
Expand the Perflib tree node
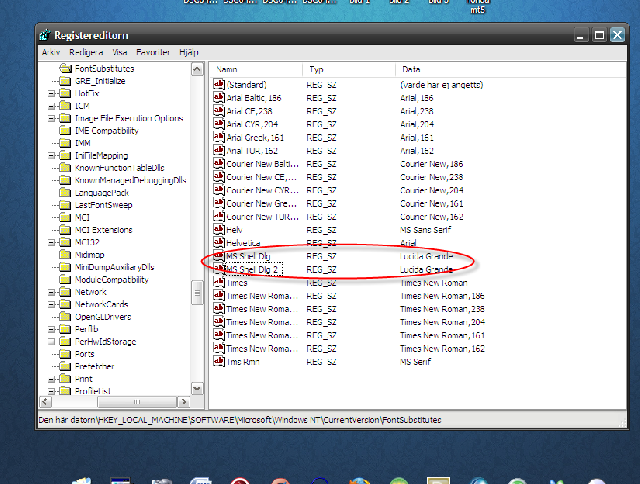[51, 329]
